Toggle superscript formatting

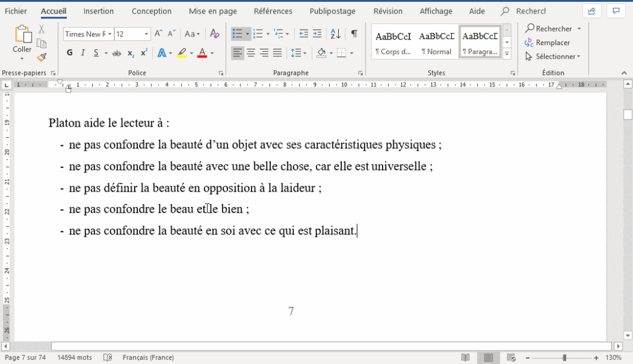click(143, 53)
